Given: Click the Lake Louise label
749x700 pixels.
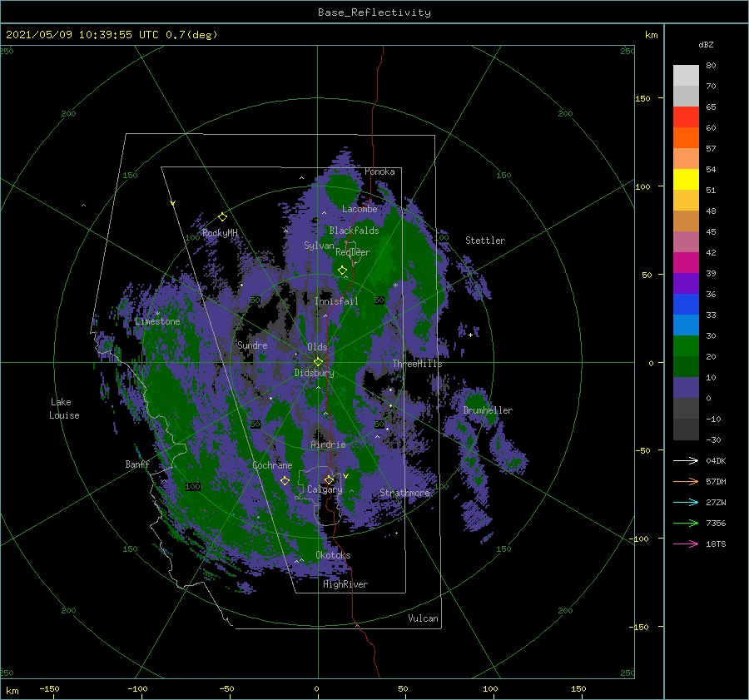Looking at the screenshot, I should tap(64, 409).
